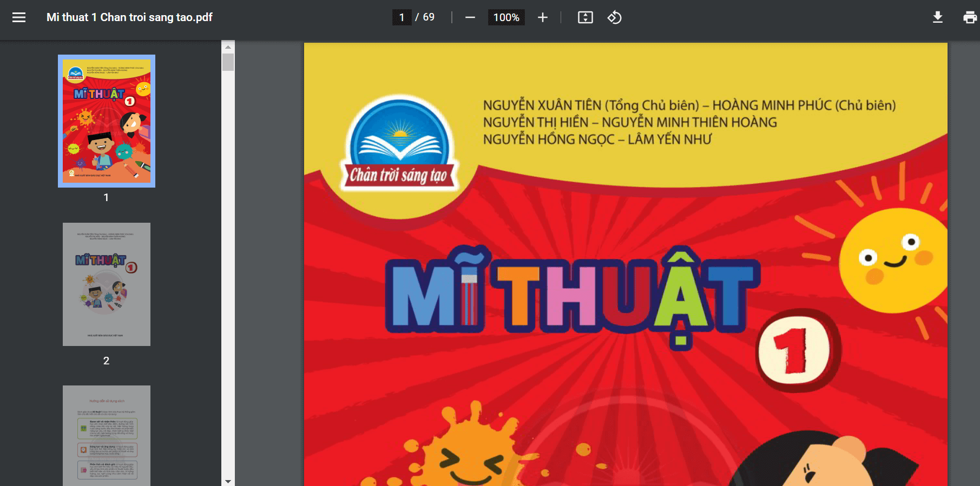Image resolution: width=980 pixels, height=486 pixels.
Task: Click the total page count '69'
Action: [x=429, y=17]
